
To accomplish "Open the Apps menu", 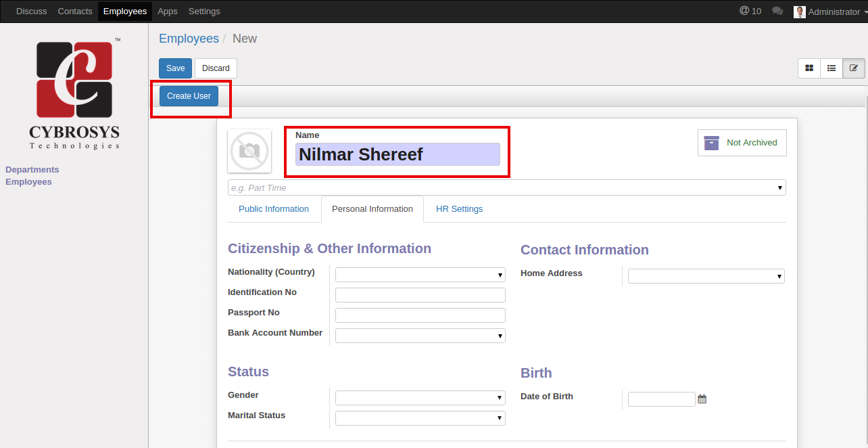I will pos(168,12).
